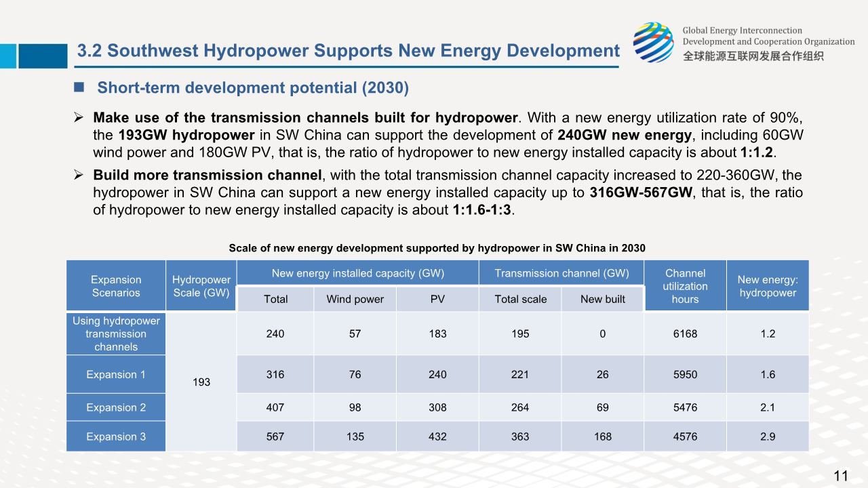Image resolution: width=868 pixels, height=488 pixels.
Task: Select 'New energy installed capacity (GW)' header
Action: point(357,273)
